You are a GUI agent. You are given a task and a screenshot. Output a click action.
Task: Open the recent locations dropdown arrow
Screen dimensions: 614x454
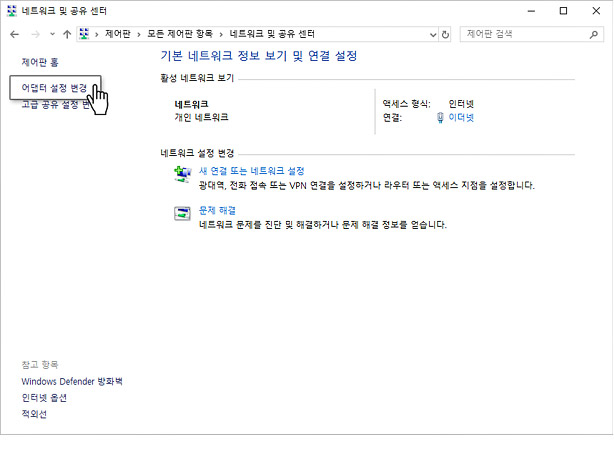click(x=51, y=34)
